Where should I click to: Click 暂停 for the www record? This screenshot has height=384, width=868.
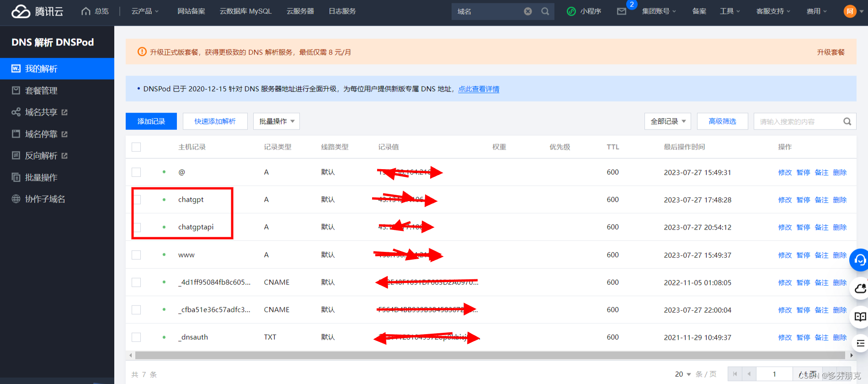tap(803, 255)
